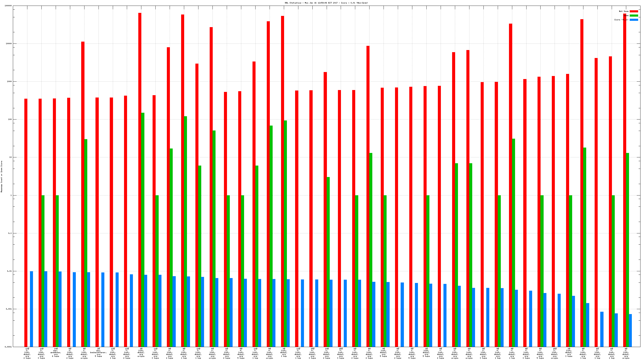The image size is (644, 362).
Task: Click the 100000 y-axis tick label
Action: click(8, 6)
